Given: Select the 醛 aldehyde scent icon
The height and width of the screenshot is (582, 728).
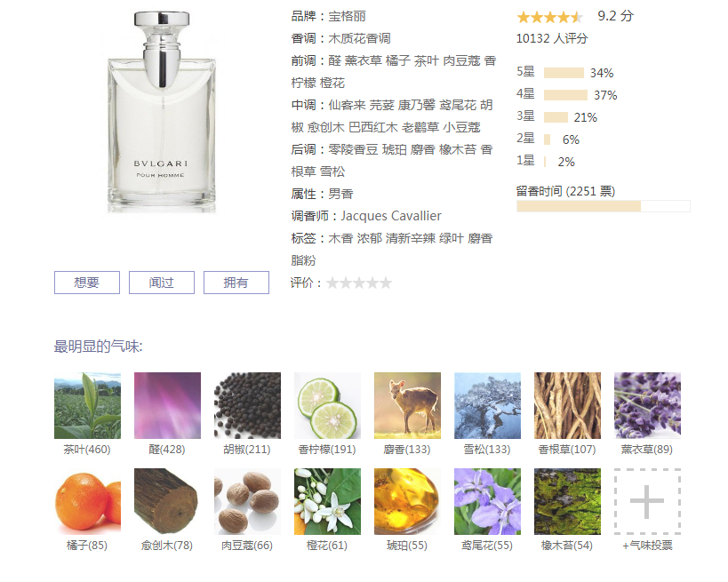Looking at the screenshot, I should pos(167,405).
